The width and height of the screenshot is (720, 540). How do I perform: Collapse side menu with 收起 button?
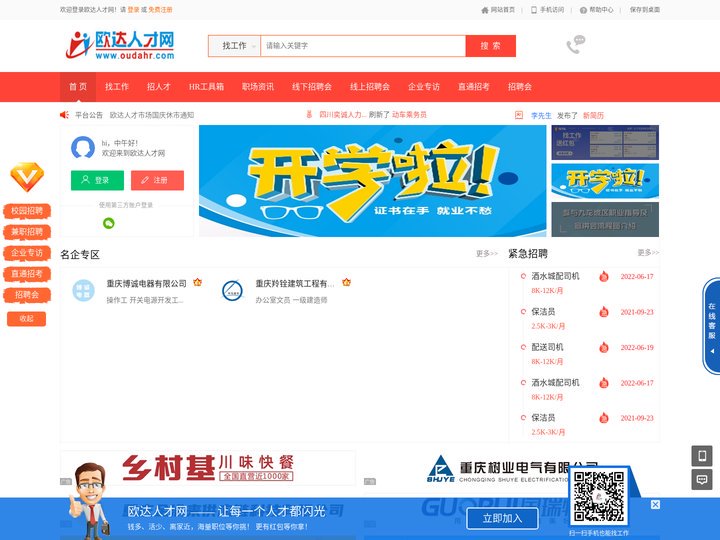[x=27, y=319]
